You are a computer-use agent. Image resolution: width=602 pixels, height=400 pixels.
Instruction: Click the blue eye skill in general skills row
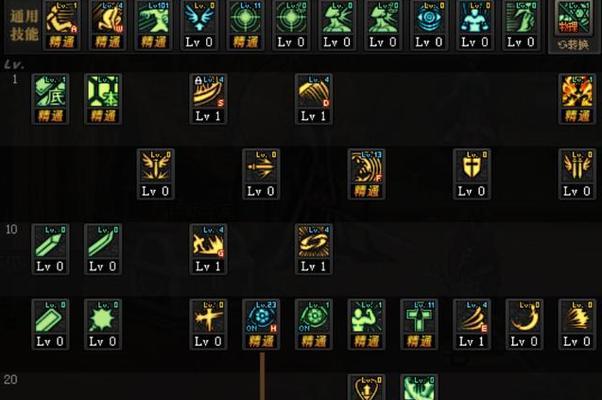[x=429, y=18]
